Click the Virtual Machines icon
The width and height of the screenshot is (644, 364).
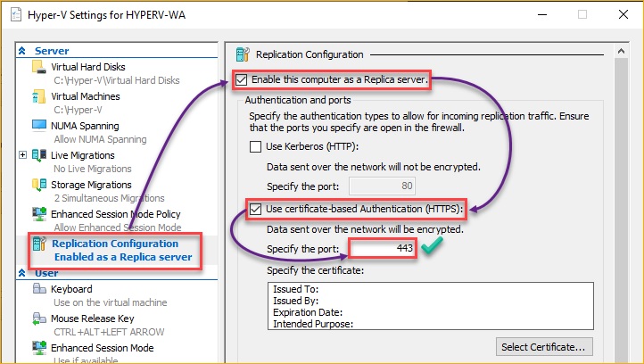click(x=38, y=97)
